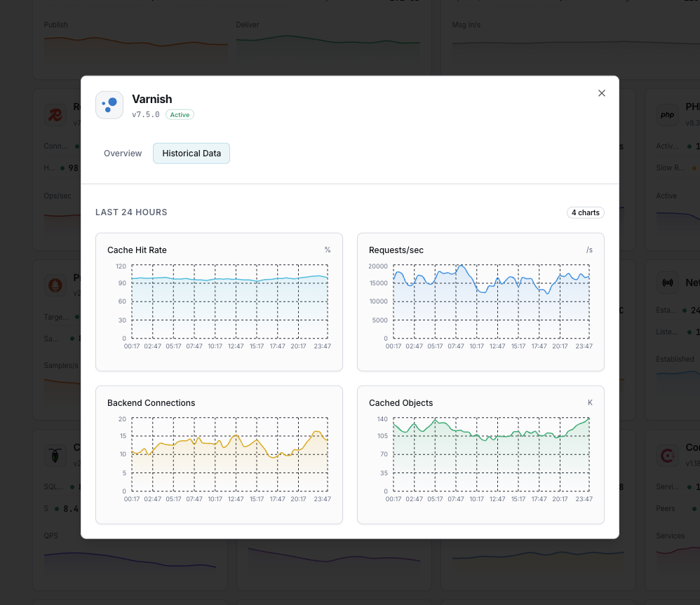Click the Requests/sec chart plot

pyautogui.click(x=491, y=301)
